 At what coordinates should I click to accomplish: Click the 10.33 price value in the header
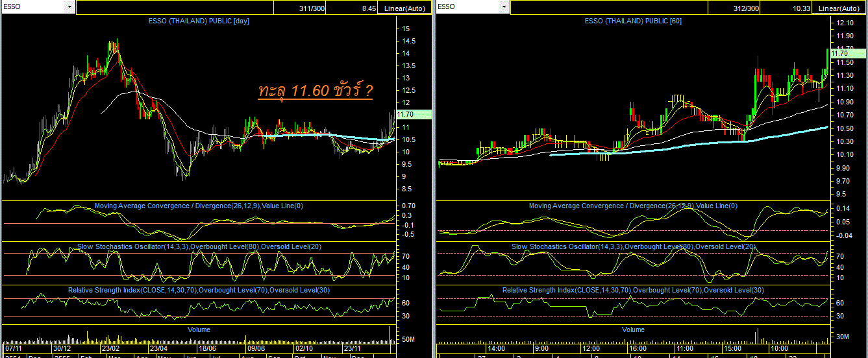coord(801,8)
